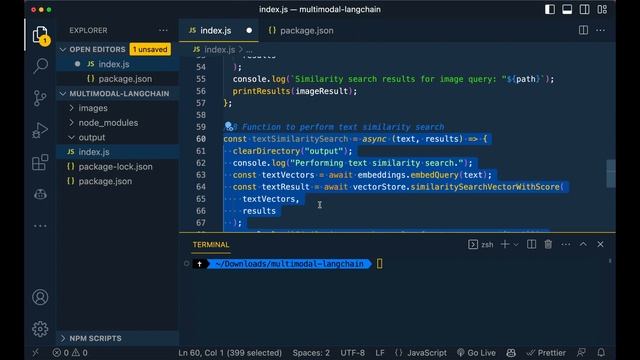The height and width of the screenshot is (360, 640).
Task: Click the terminal prompt input area
Action: tap(380, 264)
